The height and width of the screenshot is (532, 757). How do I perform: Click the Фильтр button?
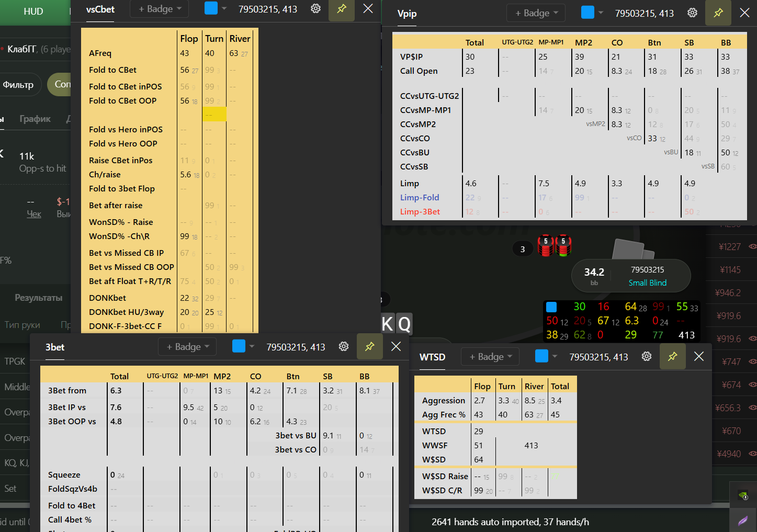coord(19,84)
